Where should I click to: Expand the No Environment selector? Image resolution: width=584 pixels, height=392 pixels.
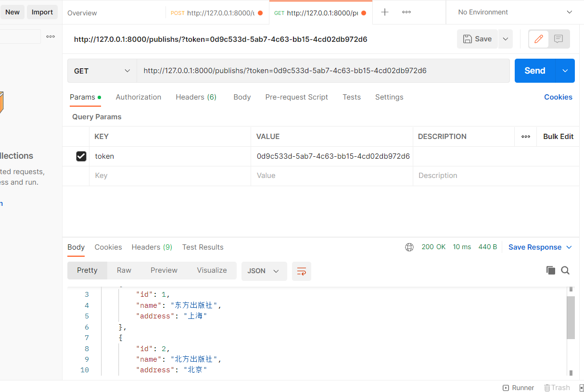pyautogui.click(x=515, y=13)
